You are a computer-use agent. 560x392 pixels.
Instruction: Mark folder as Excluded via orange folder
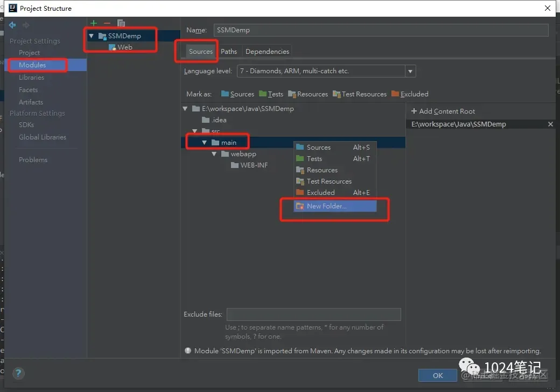point(410,94)
